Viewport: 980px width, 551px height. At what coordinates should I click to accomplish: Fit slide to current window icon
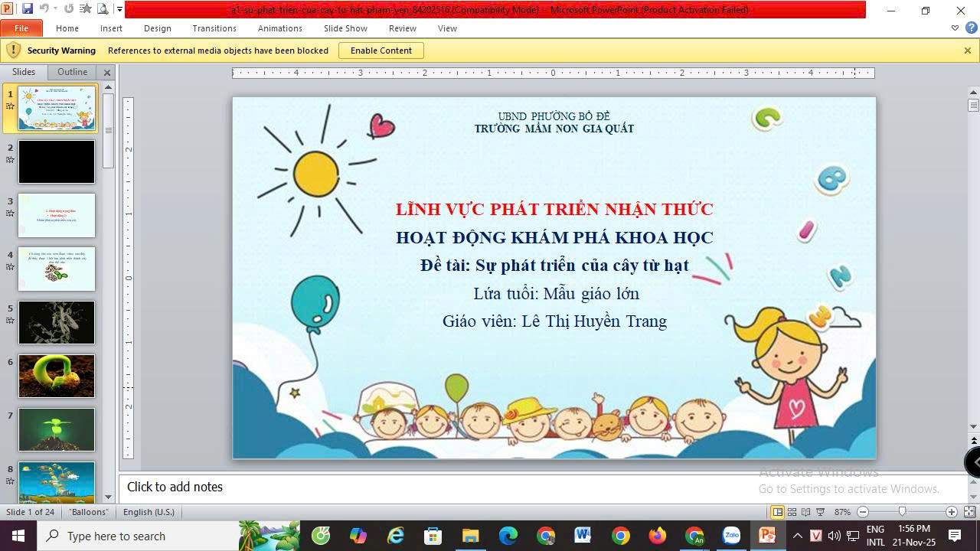(969, 512)
